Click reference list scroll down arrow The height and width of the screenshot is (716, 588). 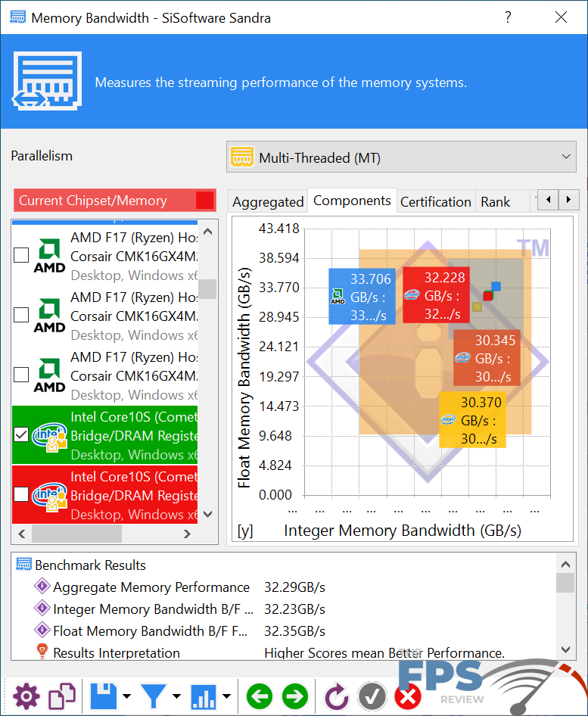point(207,514)
